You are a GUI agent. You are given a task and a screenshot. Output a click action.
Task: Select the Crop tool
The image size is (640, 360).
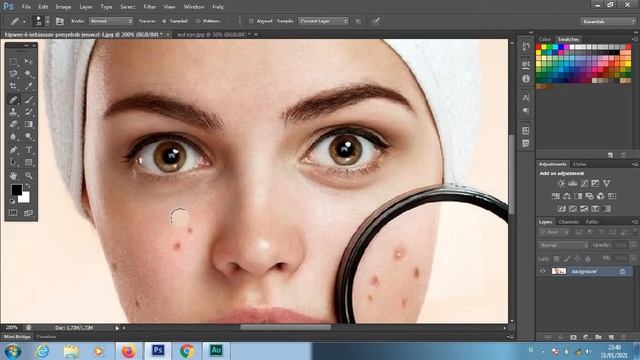[13, 86]
